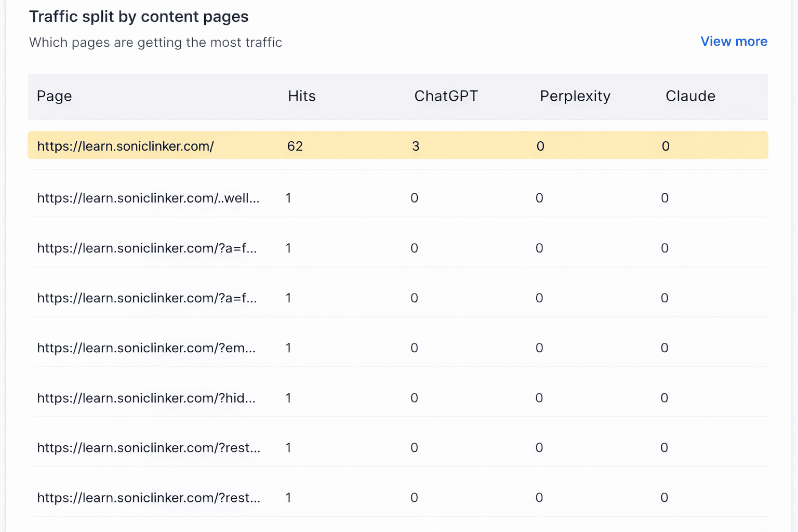Click the 62 hits value

[295, 146]
